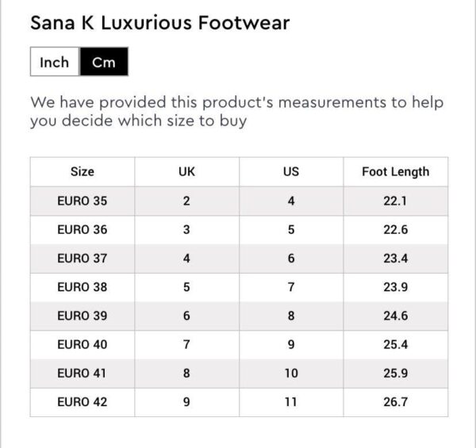Pick the EURO 41 size cell
476x448 pixels.
click(x=82, y=373)
